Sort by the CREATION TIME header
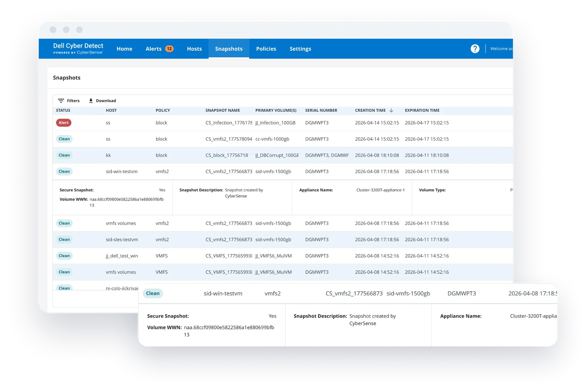The width and height of the screenshot is (588, 390). point(370,110)
